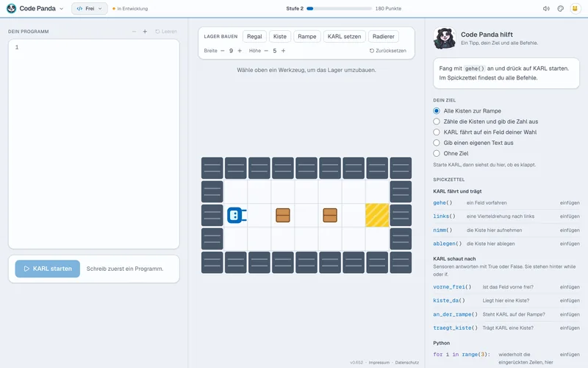588x368 pixels.
Task: Click the vorne_frei() sensor link
Action: tap(452, 287)
